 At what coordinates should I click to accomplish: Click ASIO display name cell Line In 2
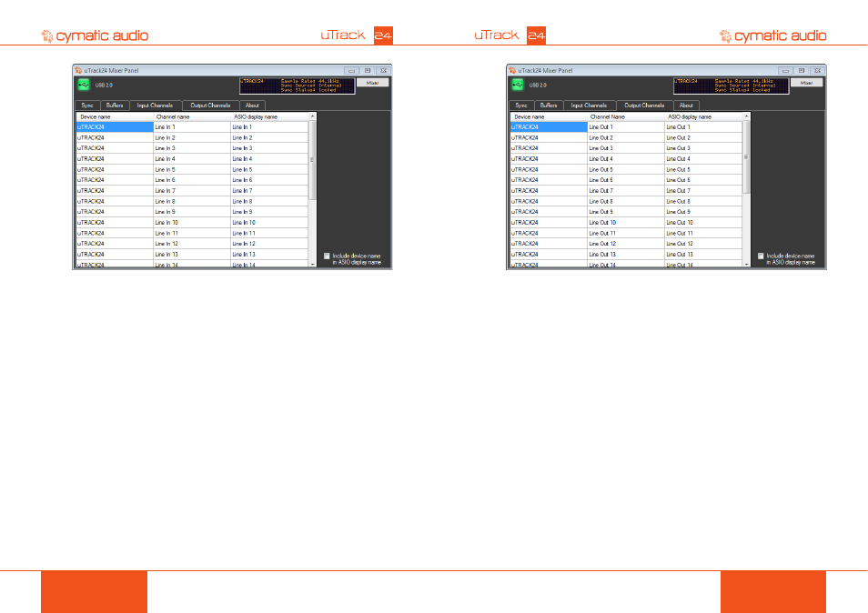coord(269,137)
